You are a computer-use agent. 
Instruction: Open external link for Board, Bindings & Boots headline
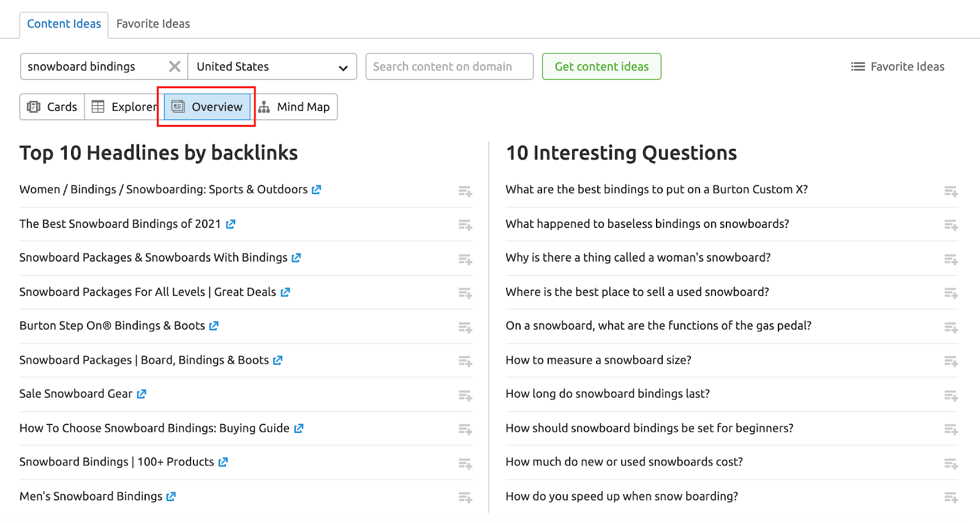pos(278,360)
